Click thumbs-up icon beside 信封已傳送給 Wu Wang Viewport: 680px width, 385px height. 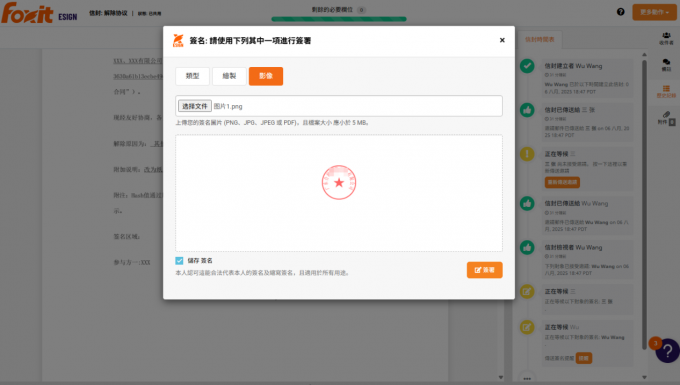point(527,203)
